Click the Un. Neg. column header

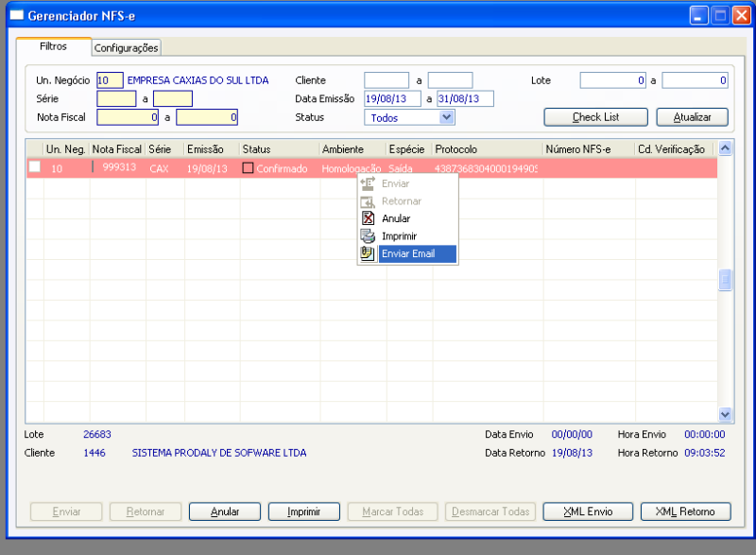click(x=66, y=149)
